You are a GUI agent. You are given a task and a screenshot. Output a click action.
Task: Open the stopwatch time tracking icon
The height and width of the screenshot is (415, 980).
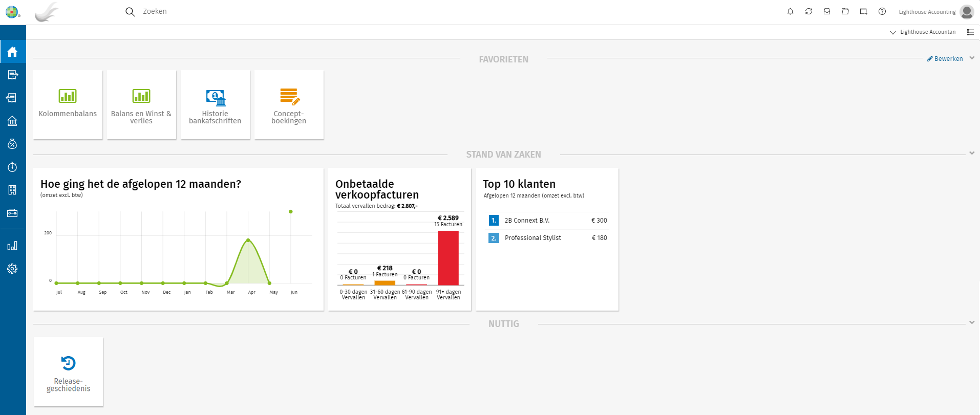tap(12, 167)
